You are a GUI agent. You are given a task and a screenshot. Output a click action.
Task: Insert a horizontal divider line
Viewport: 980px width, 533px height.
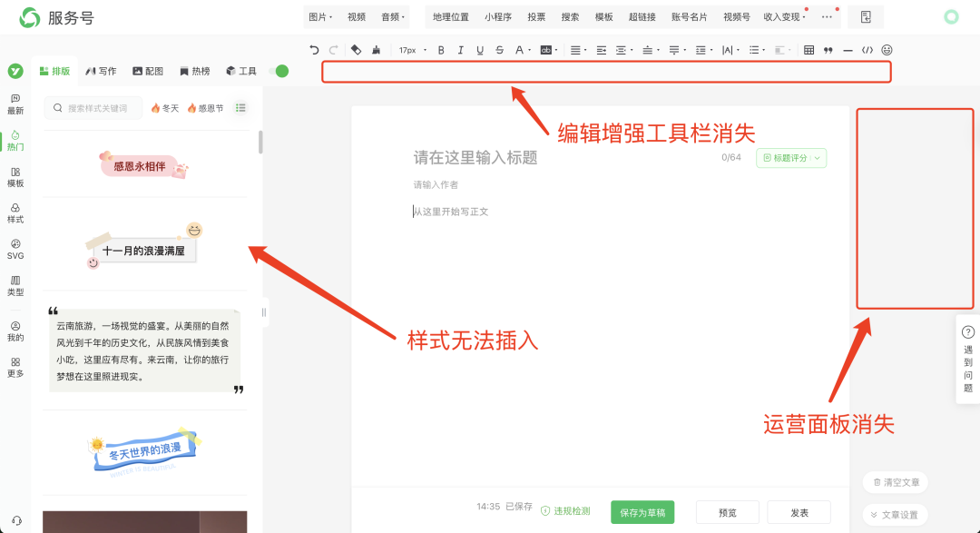pyautogui.click(x=848, y=50)
